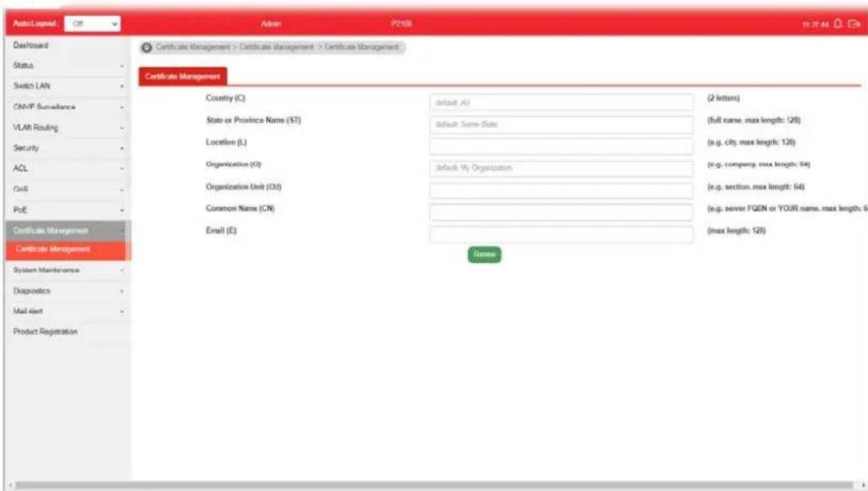Image resolution: width=868 pixels, height=491 pixels.
Task: Click the Common Name (CN) field
Action: [x=560, y=212]
